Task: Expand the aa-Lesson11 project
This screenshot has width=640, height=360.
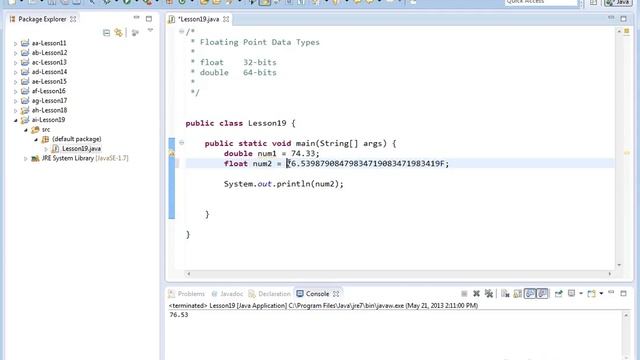Action: [16, 43]
